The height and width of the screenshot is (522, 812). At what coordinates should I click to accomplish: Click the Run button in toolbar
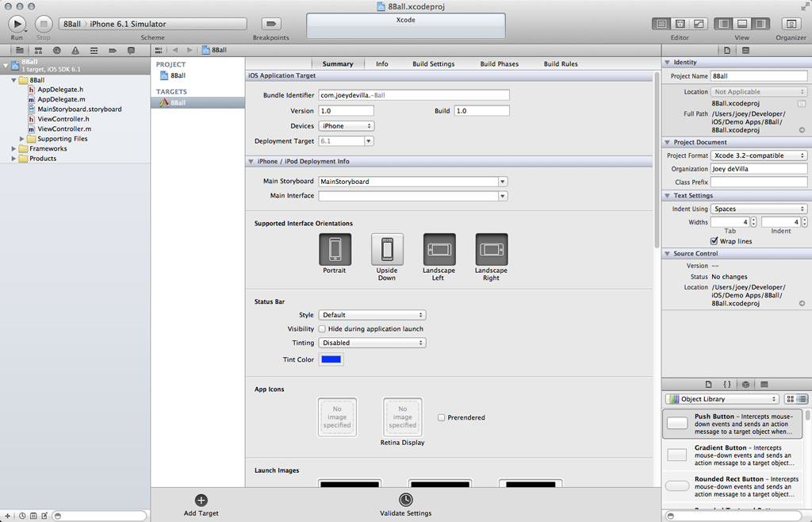coord(17,24)
